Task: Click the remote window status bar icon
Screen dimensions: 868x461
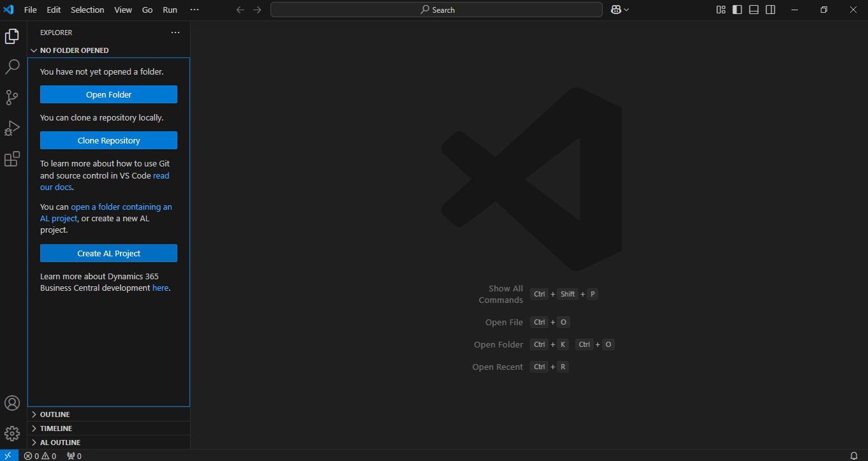Action: click(8, 456)
